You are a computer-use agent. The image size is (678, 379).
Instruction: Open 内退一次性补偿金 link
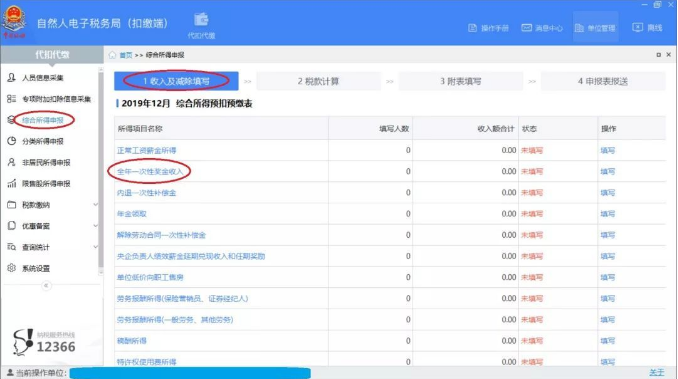(x=147, y=193)
